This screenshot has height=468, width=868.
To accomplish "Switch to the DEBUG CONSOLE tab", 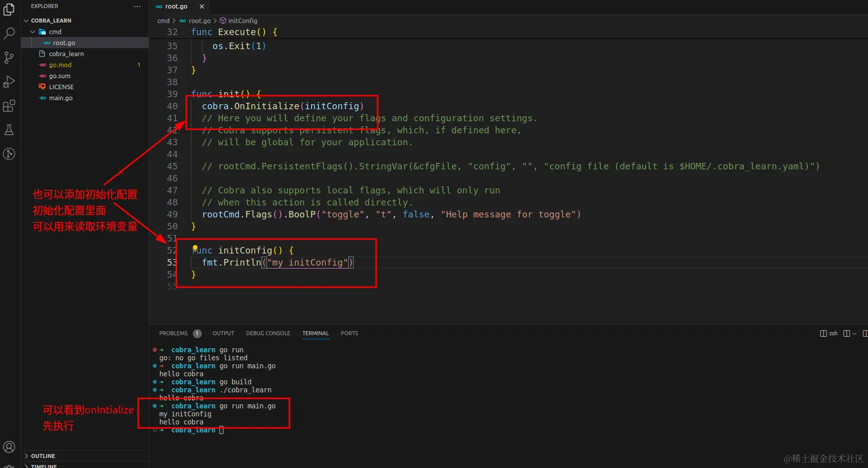I will pos(268,333).
